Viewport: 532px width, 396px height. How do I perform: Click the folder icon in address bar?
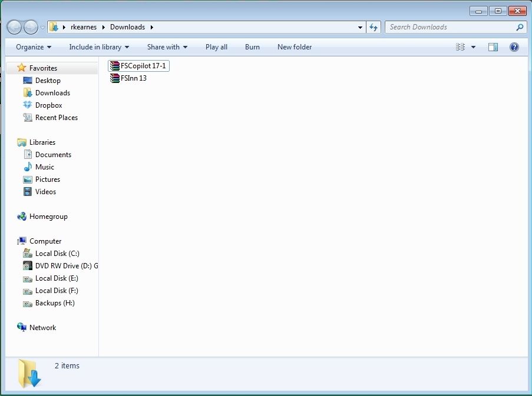click(x=54, y=26)
